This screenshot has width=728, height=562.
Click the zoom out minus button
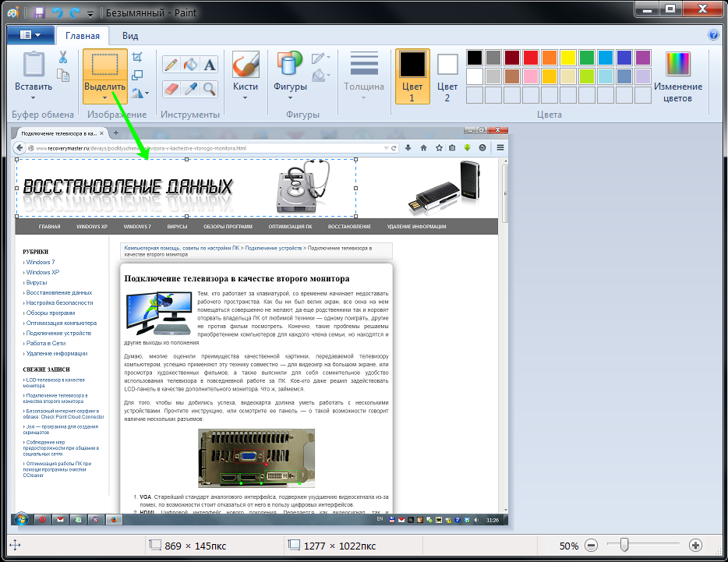[591, 546]
